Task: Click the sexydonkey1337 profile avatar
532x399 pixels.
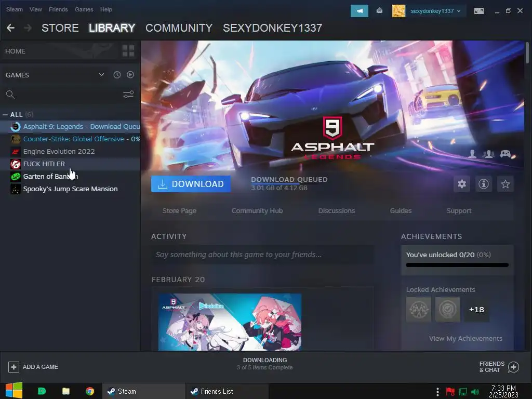Action: point(398,11)
